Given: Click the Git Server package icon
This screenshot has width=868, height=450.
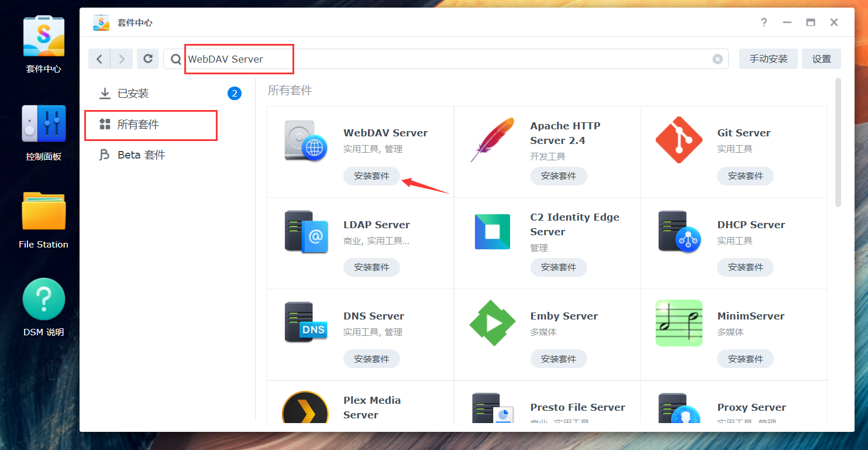Looking at the screenshot, I should tap(679, 140).
